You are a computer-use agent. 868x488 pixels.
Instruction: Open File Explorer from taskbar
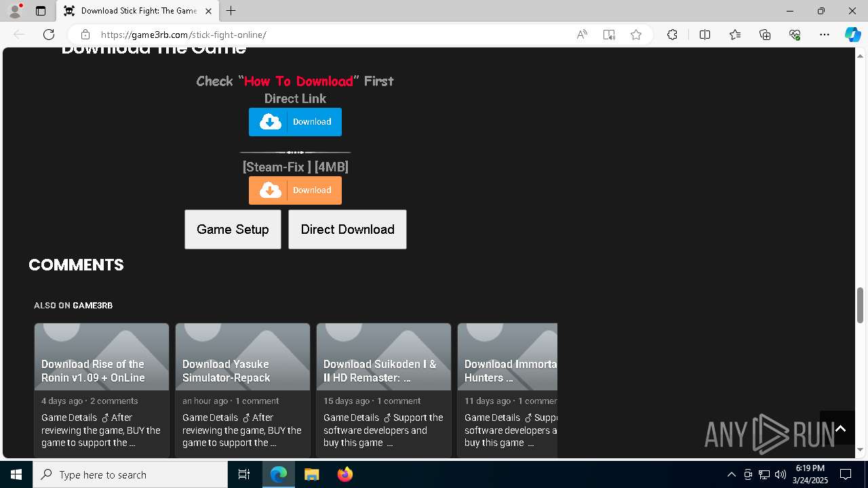[311, 474]
